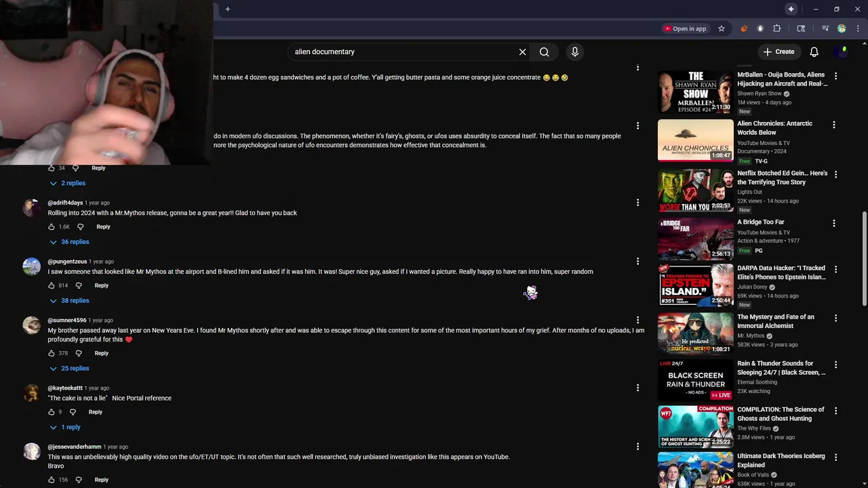The image size is (868, 488).
Task: Reply to the @kayteekattt comment
Action: (x=96, y=412)
